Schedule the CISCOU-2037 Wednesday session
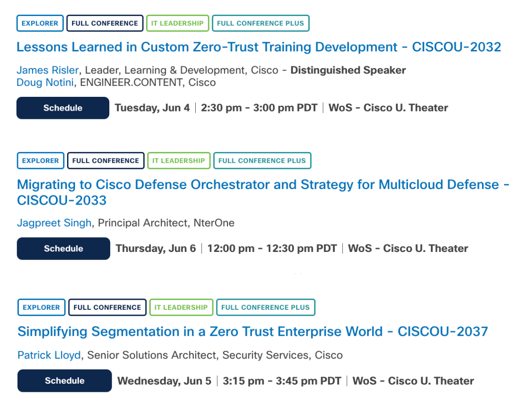This screenshot has width=532, height=413. click(64, 381)
